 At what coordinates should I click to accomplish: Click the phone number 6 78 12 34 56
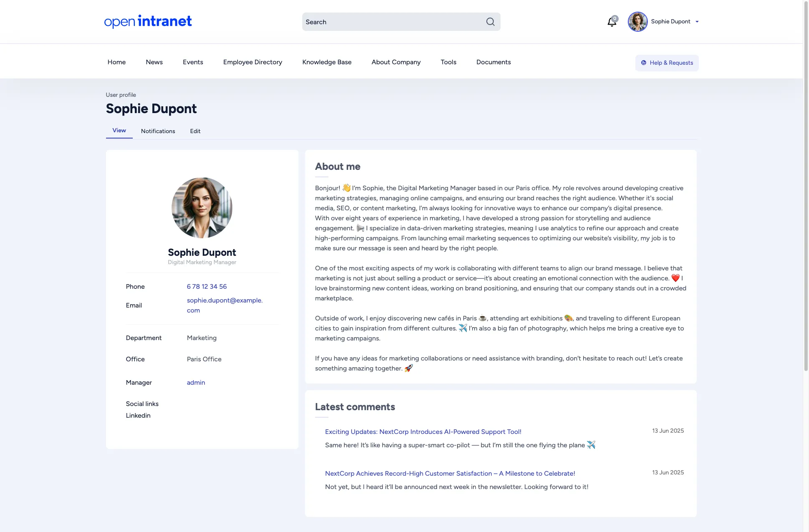click(207, 286)
